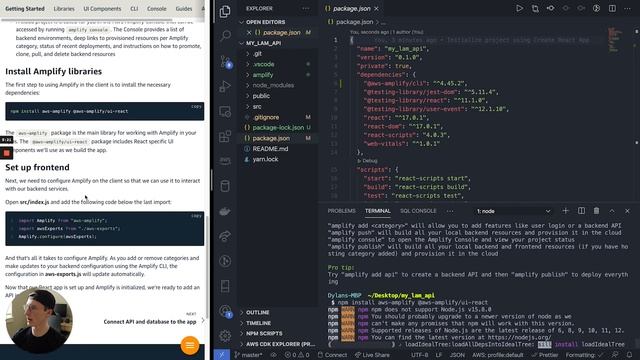This screenshot has width=640, height=360.
Task: Open the UI Components docs tab
Action: point(102,9)
